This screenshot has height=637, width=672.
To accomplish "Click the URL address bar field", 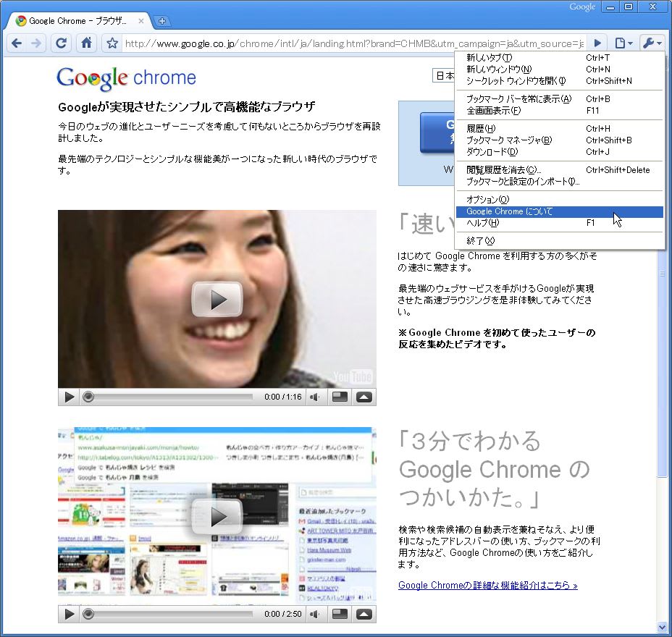I will click(x=353, y=43).
